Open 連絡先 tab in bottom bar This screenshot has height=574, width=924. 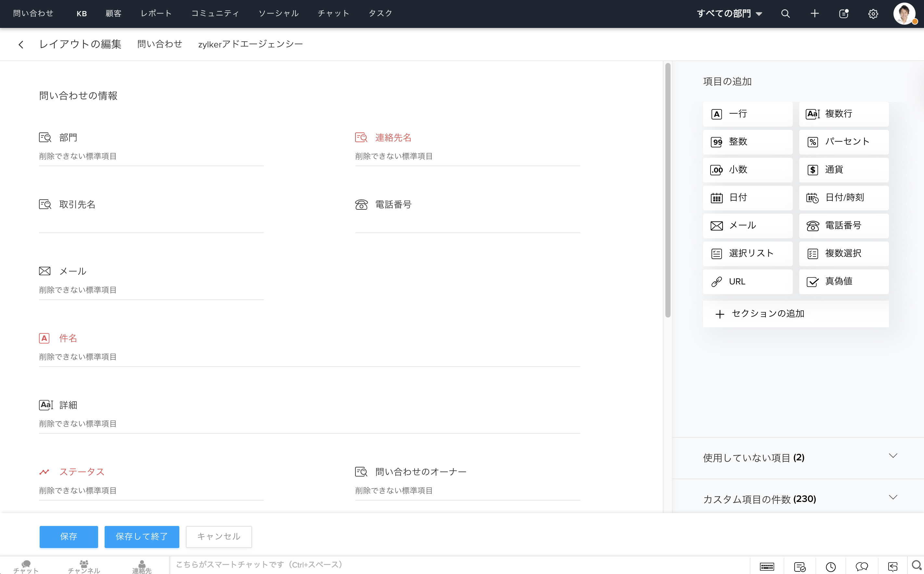click(142, 567)
